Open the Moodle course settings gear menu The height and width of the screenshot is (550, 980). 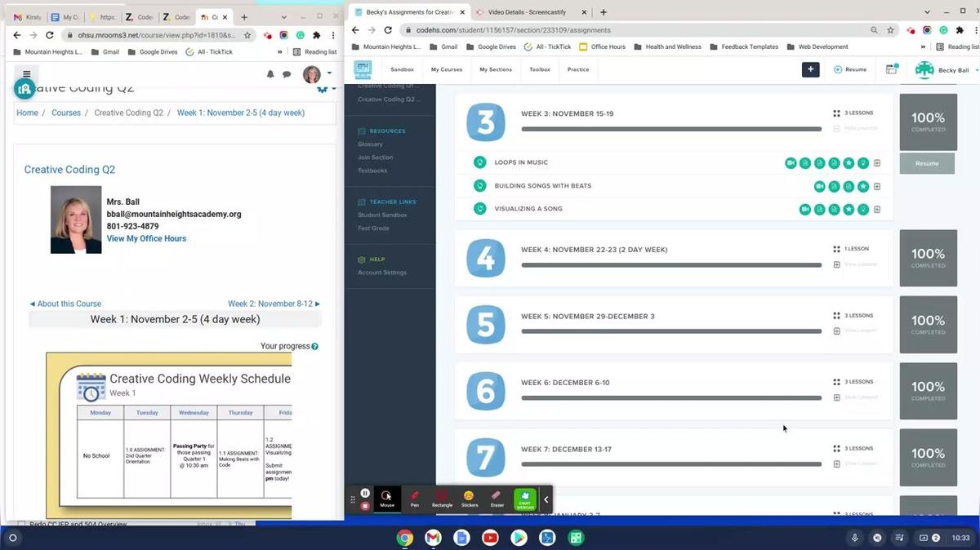tap(324, 88)
